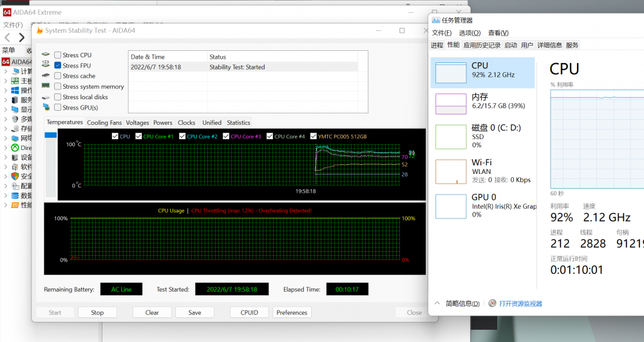Tick the Stress local disks checkbox
Viewport: 644px width, 342px height.
coord(57,97)
